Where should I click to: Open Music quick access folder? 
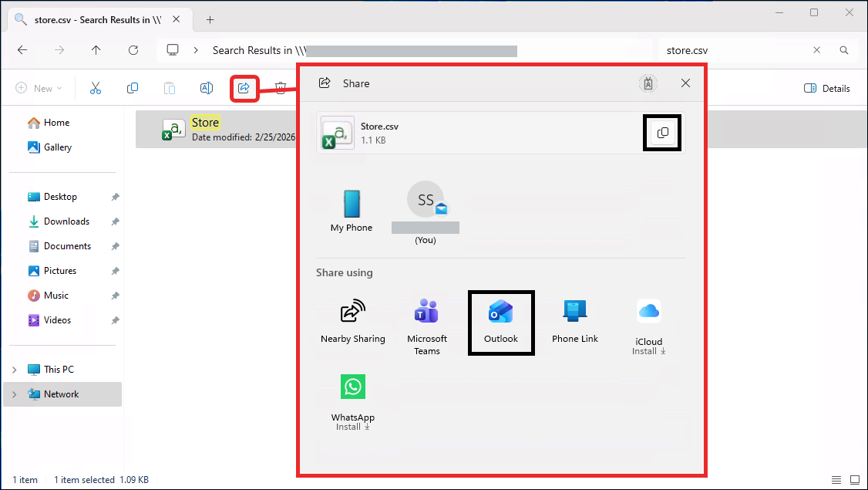point(48,296)
